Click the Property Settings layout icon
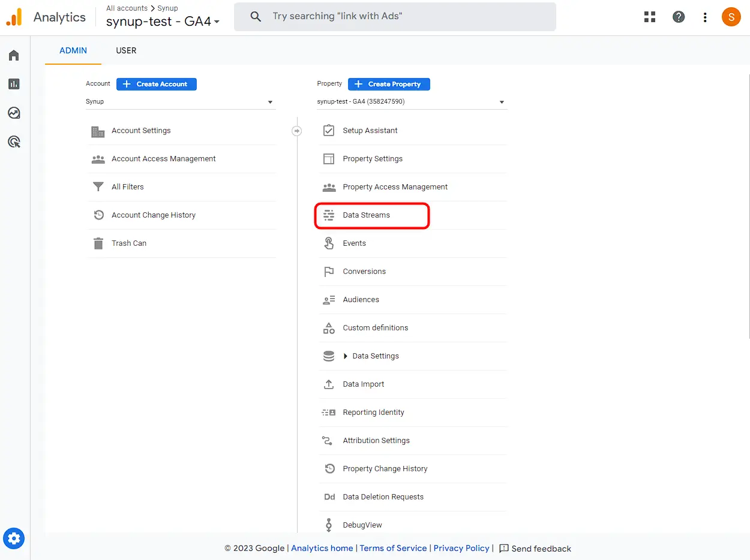 point(329,159)
